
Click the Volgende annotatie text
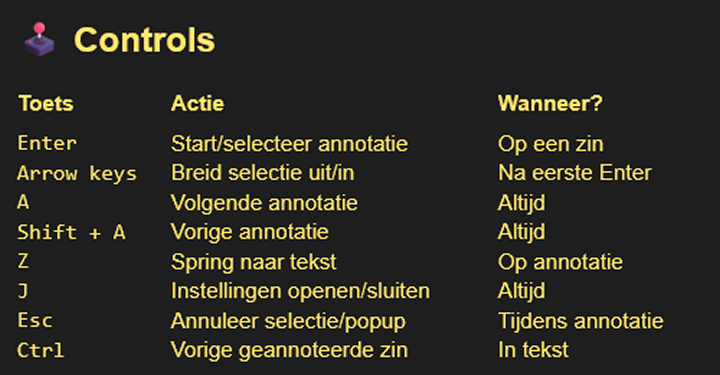coord(264,203)
